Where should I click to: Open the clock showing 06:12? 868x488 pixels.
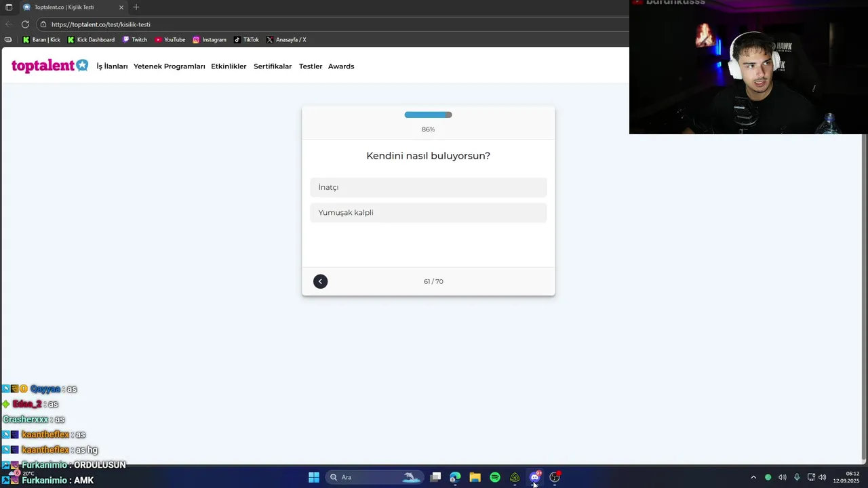pyautogui.click(x=846, y=477)
